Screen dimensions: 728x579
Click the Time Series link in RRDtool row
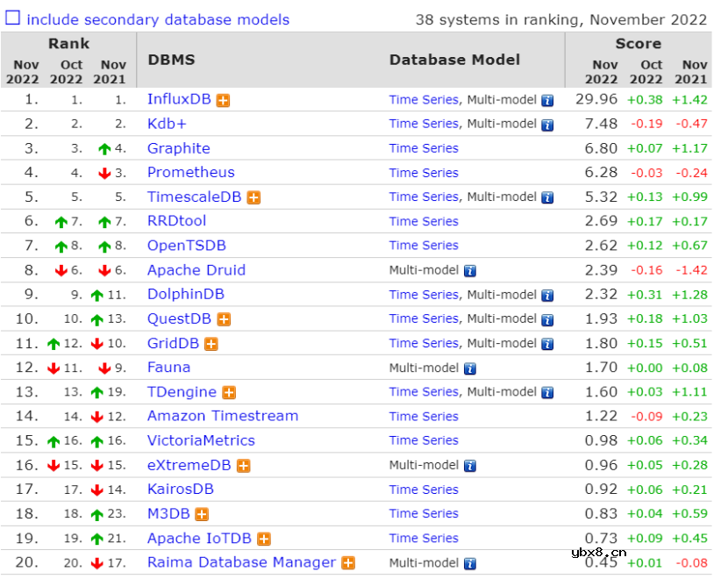(x=424, y=222)
